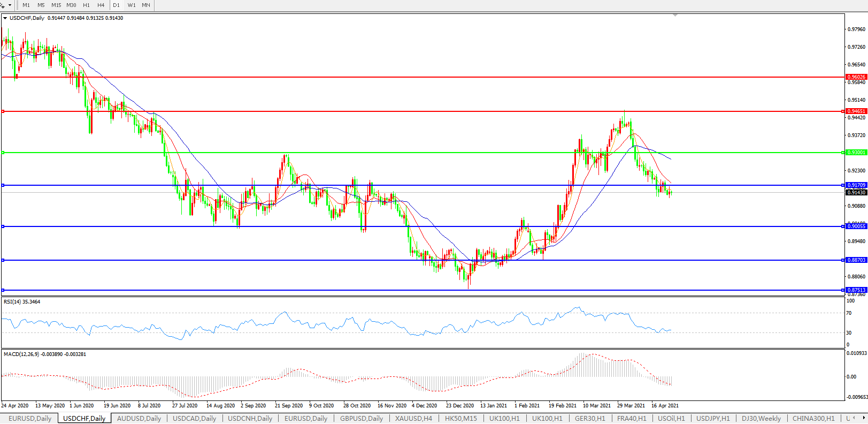868x424 pixels.
Task: Open the XAUUSD,H4 chart tab
Action: click(x=413, y=418)
